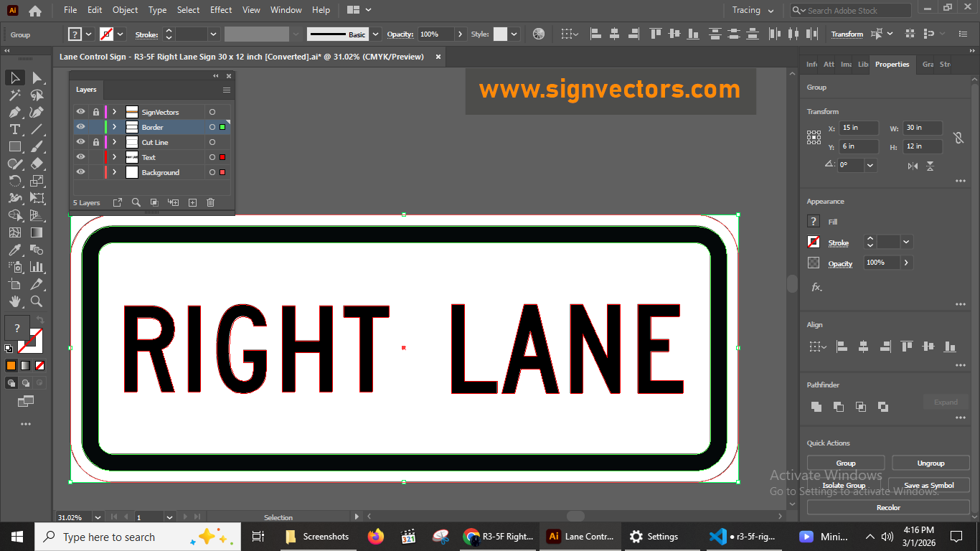Select the Column Graph tool

point(37,267)
